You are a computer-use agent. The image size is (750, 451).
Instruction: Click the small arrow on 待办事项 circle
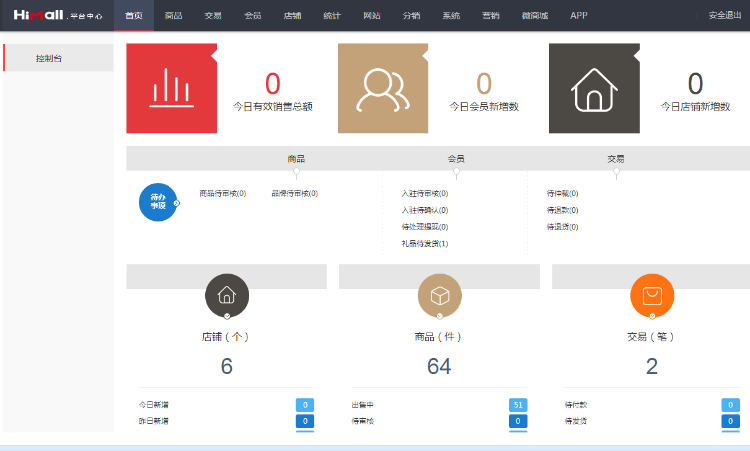176,203
